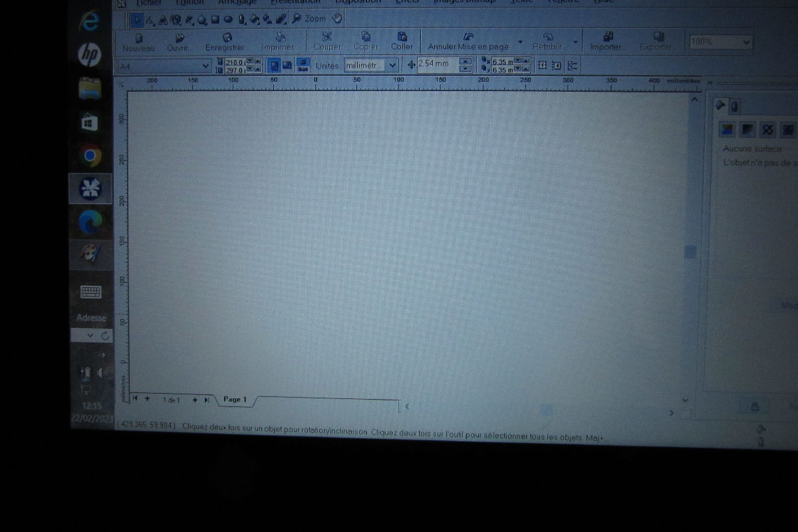This screenshot has width=798, height=532.
Task: Click the scroll up arrow of canvas
Action: (x=694, y=100)
